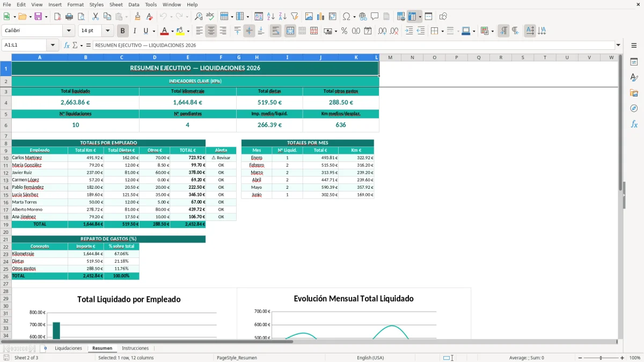Toggle Bold formatting

[122, 31]
